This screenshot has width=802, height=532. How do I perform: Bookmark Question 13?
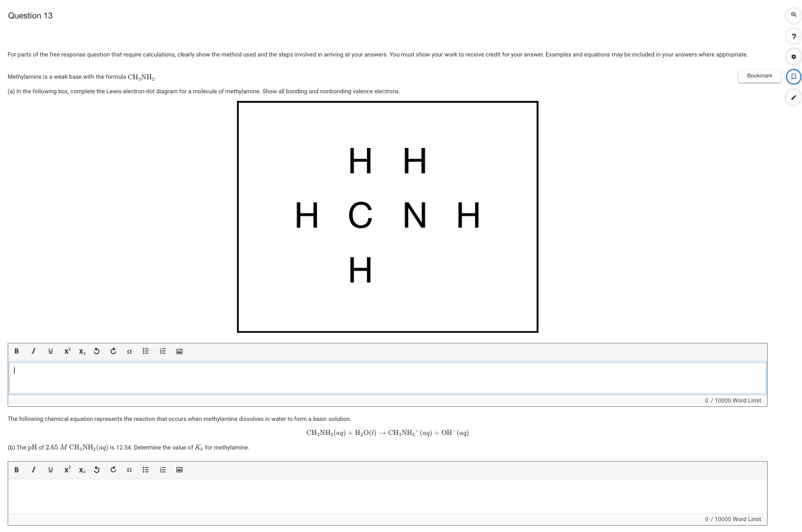[x=793, y=77]
